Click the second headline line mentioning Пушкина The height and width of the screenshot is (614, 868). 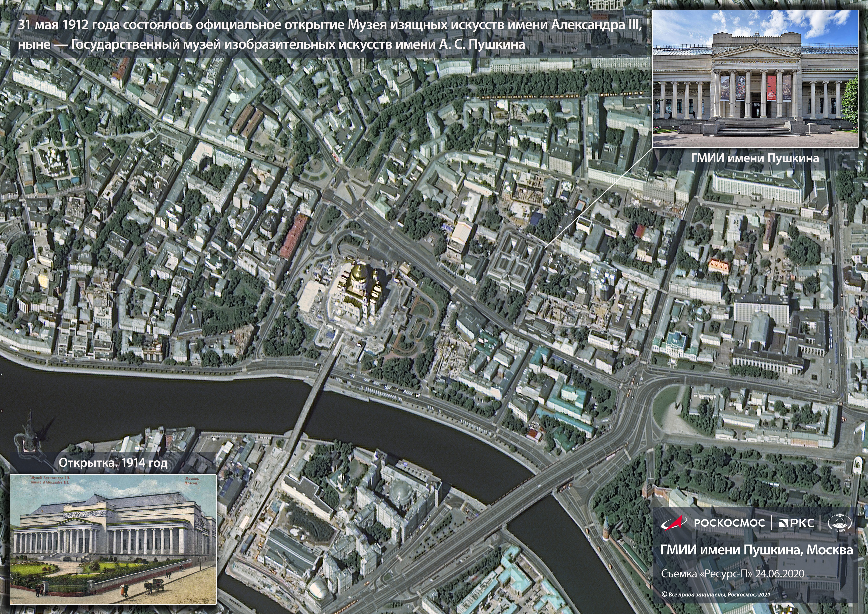coord(271,45)
